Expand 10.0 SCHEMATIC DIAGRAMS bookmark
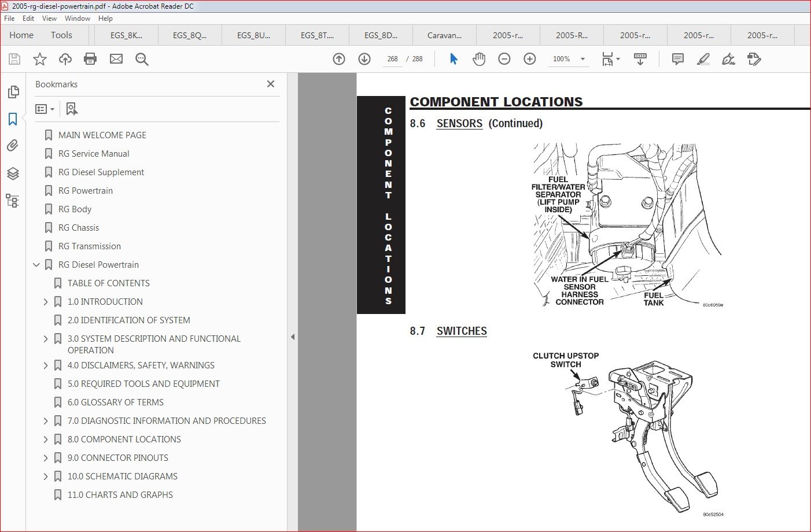Viewport: 811px width, 532px height. pyautogui.click(x=46, y=476)
